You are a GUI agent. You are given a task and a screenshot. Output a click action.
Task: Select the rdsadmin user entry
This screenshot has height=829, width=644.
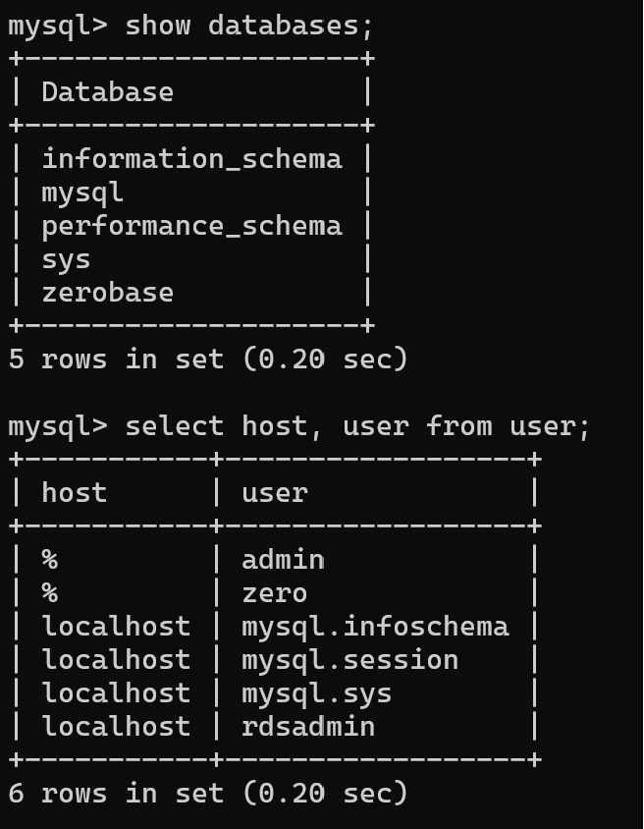tap(307, 727)
